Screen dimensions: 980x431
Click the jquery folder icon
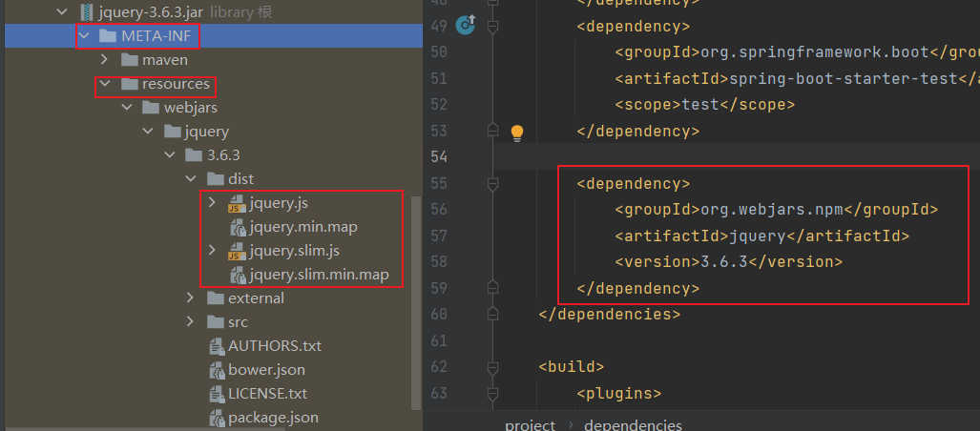(173, 132)
